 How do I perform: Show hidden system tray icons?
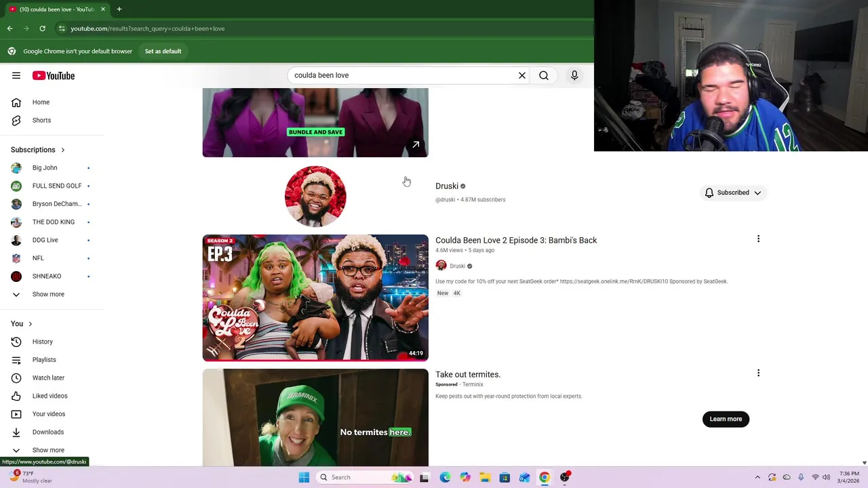(x=757, y=477)
